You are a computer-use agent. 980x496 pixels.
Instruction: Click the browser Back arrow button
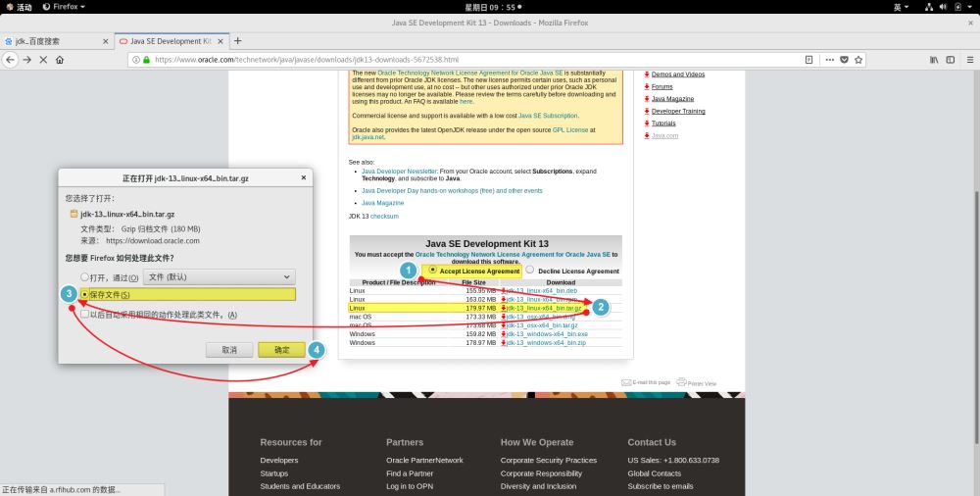point(10,60)
